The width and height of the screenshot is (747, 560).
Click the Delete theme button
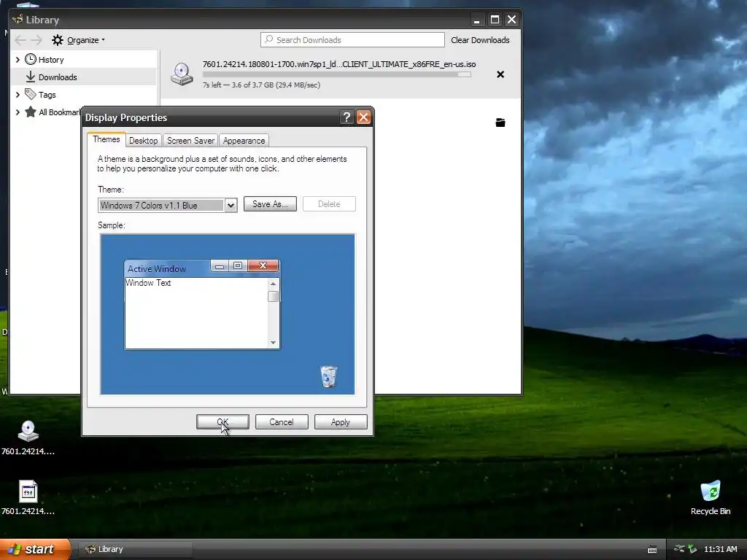click(x=329, y=204)
